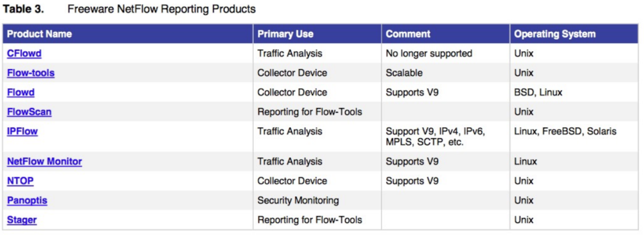The image size is (644, 237).
Task: Click the 'Support V9, IPv4, IPv6' comment cell
Action: pyautogui.click(x=445, y=137)
